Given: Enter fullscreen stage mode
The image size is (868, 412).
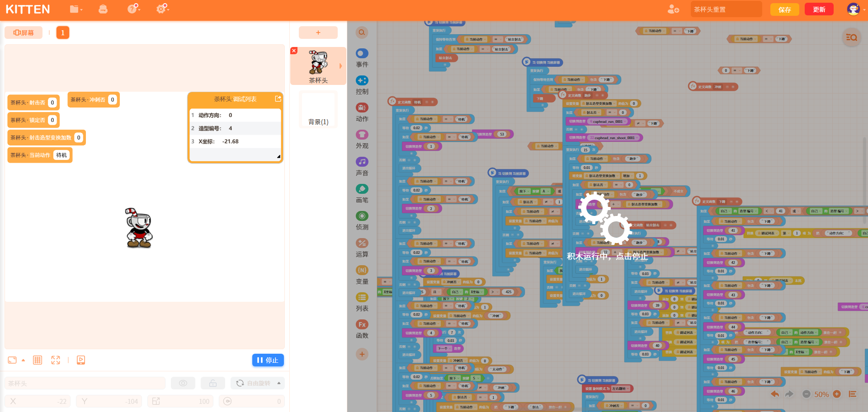Looking at the screenshot, I should tap(56, 360).
